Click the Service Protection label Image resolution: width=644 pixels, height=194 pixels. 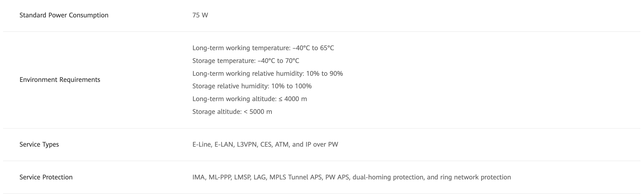pos(46,177)
